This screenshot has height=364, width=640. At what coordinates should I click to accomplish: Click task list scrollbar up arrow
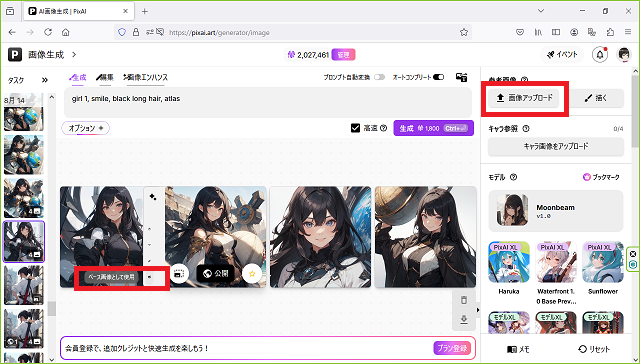pos(51,98)
